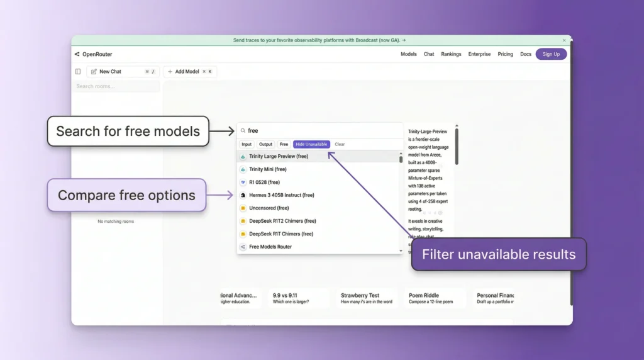The width and height of the screenshot is (644, 360).
Task: Click Trinity Mini model icon
Action: (243, 169)
